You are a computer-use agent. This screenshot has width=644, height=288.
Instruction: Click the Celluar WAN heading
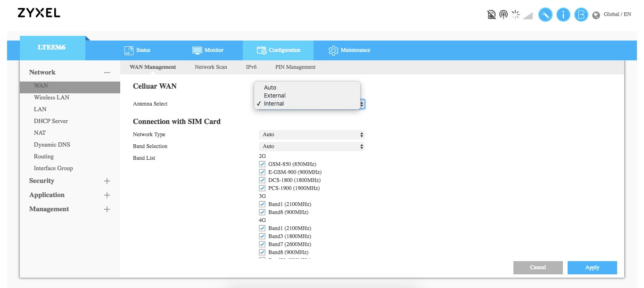[x=155, y=86]
